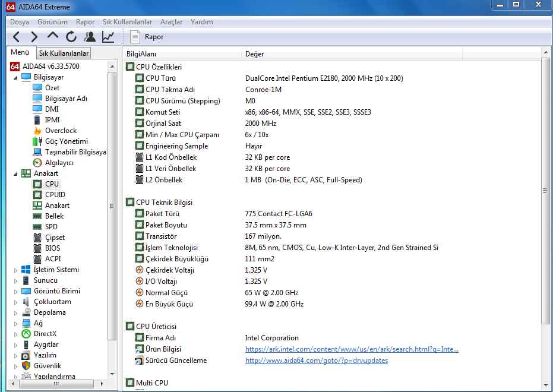Click the Transistör row label
Screen dimensions: 553x392
[161, 236]
